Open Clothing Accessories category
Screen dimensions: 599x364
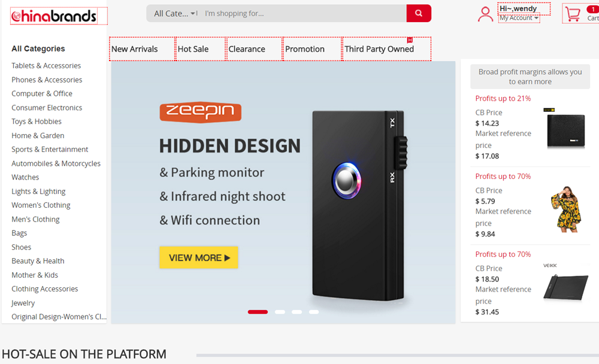click(x=45, y=289)
